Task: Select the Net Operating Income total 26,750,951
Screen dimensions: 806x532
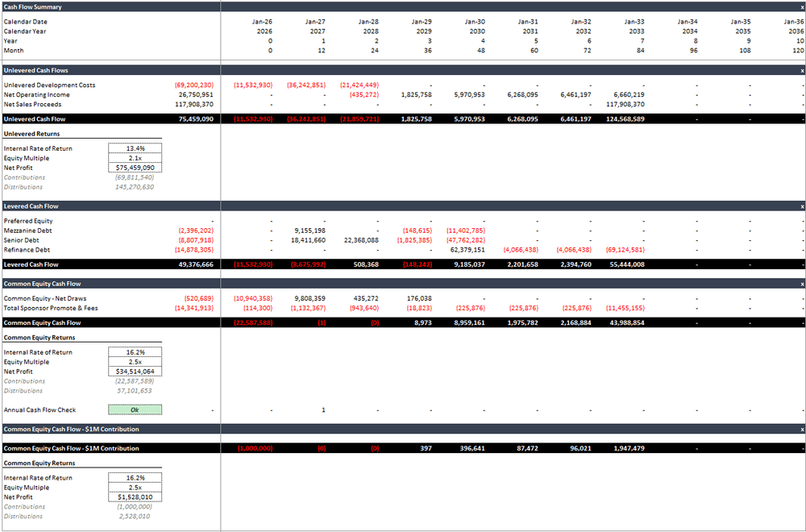Action: click(x=196, y=94)
